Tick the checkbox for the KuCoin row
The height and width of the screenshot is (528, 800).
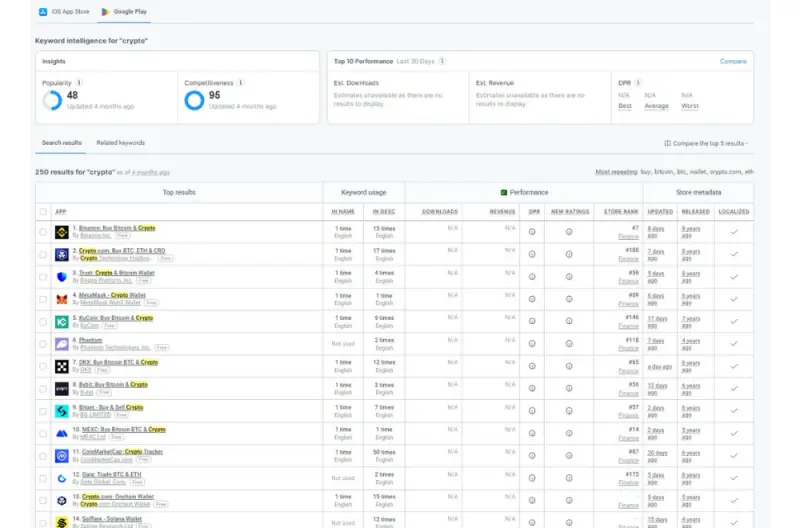(x=43, y=322)
